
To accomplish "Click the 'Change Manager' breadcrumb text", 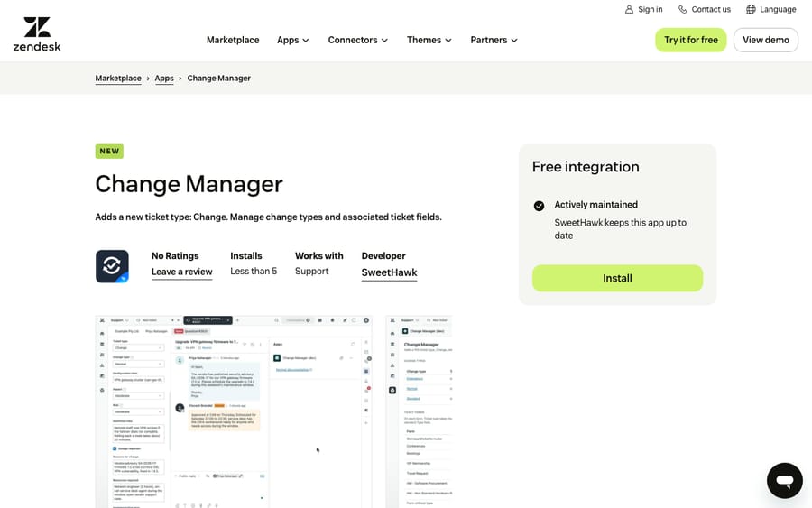I will tap(218, 79).
